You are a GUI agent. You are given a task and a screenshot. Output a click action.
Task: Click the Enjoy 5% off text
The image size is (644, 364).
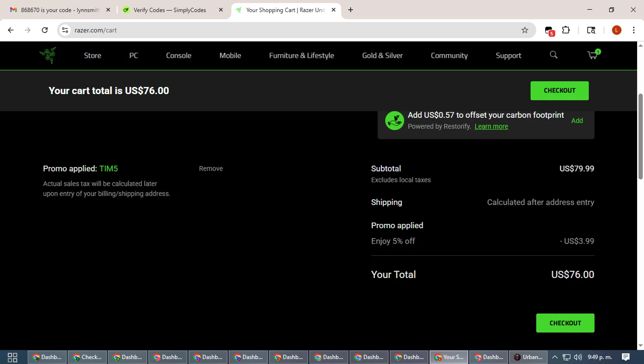(x=393, y=241)
